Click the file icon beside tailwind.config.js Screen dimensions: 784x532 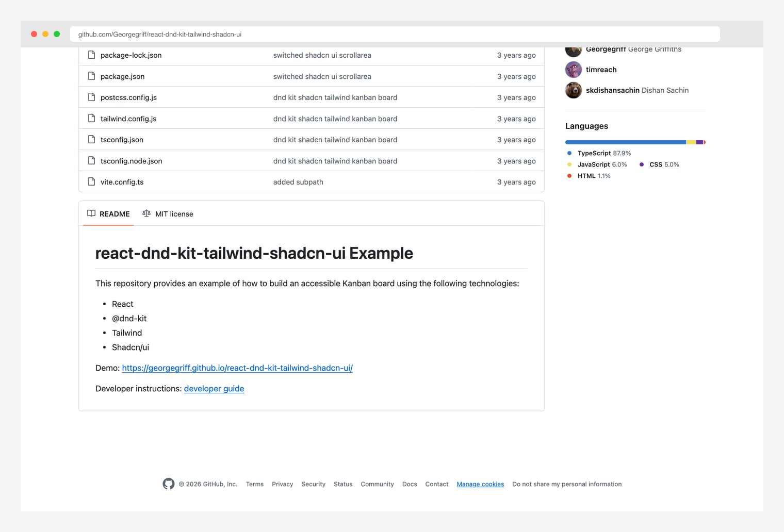[91, 118]
